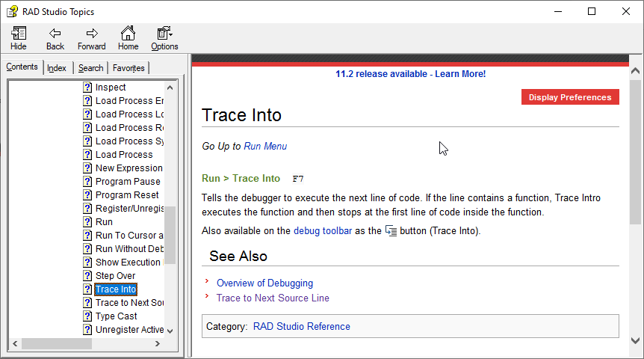Click the Trace Into debug toolbar button image

tap(391, 230)
